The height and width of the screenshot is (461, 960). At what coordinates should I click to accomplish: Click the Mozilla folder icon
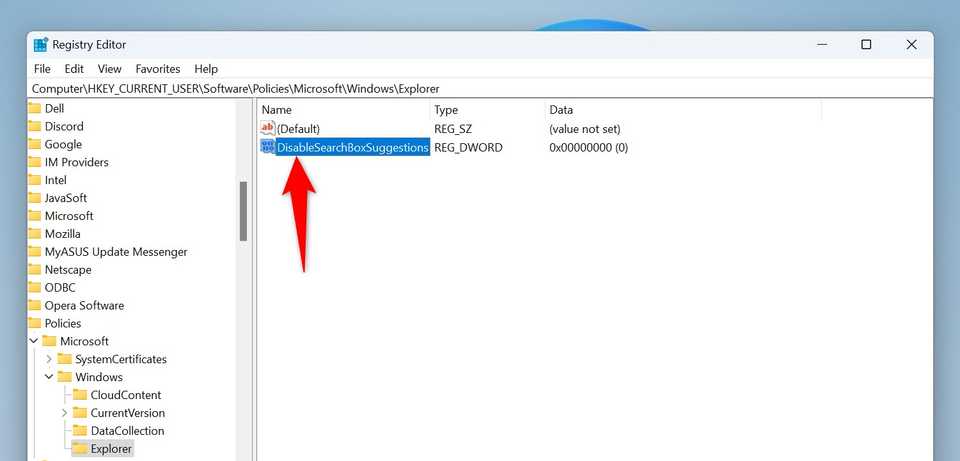tap(35, 234)
